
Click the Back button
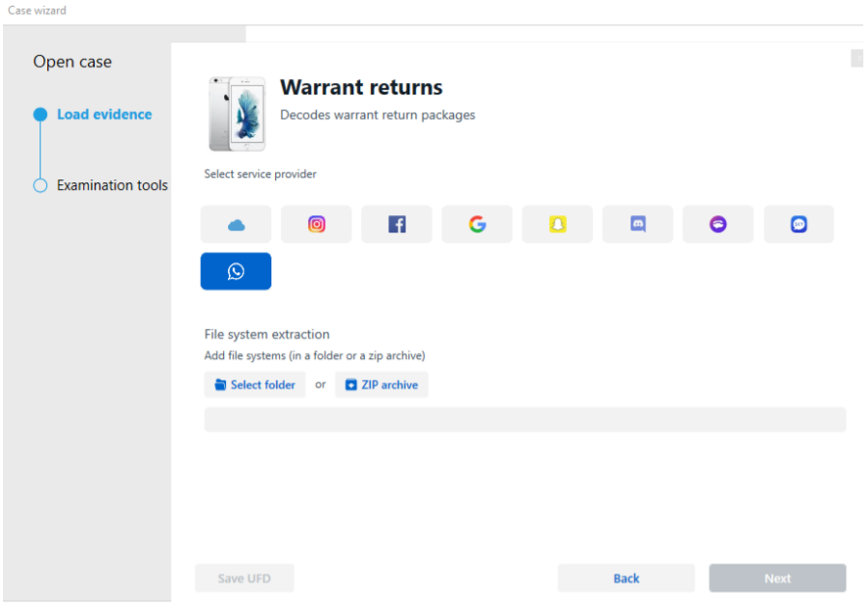coord(626,578)
